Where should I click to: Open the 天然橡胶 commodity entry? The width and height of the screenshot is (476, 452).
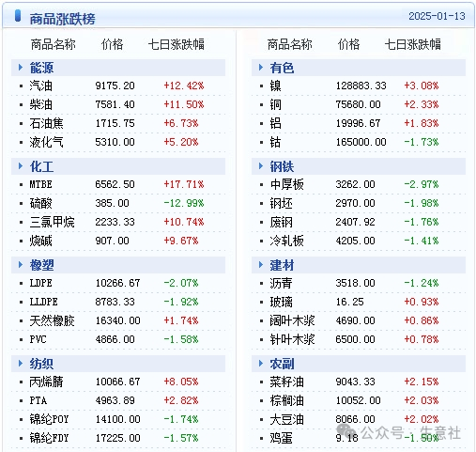(x=52, y=320)
